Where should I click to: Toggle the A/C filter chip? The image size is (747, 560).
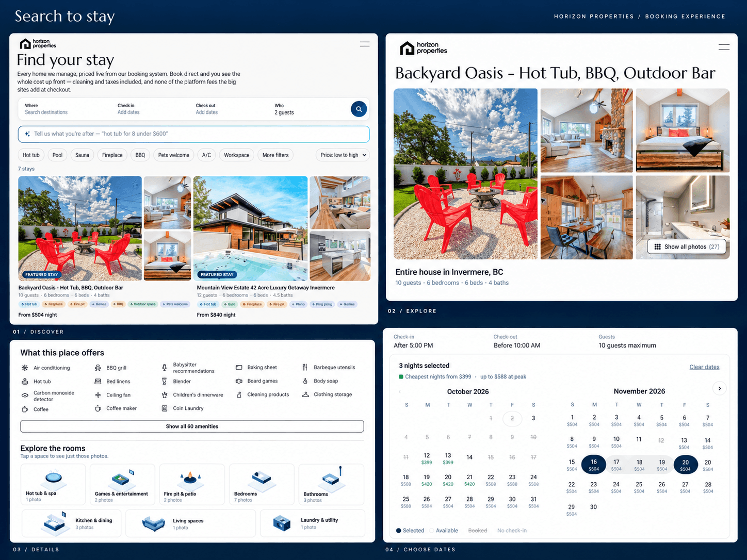(x=206, y=155)
